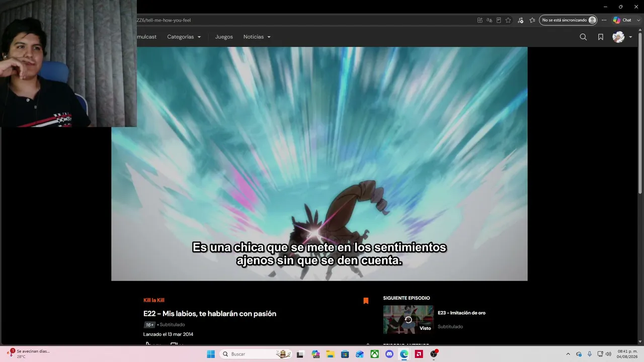
Task: Open Task View on the taskbar
Action: click(300, 354)
